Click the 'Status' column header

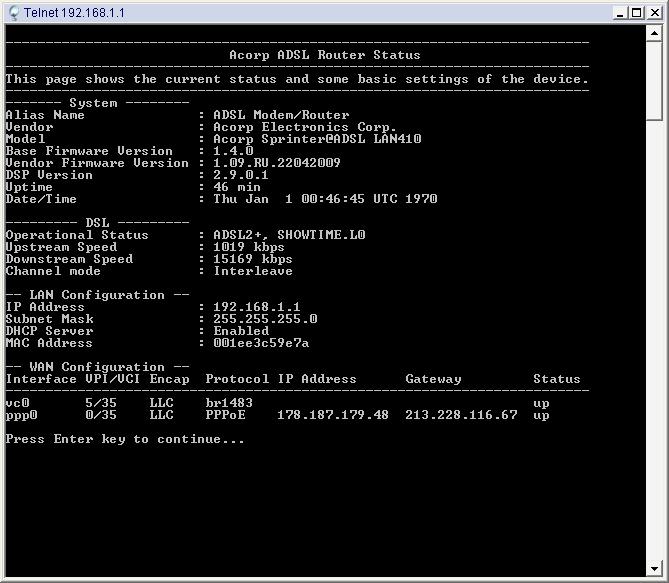coord(557,379)
